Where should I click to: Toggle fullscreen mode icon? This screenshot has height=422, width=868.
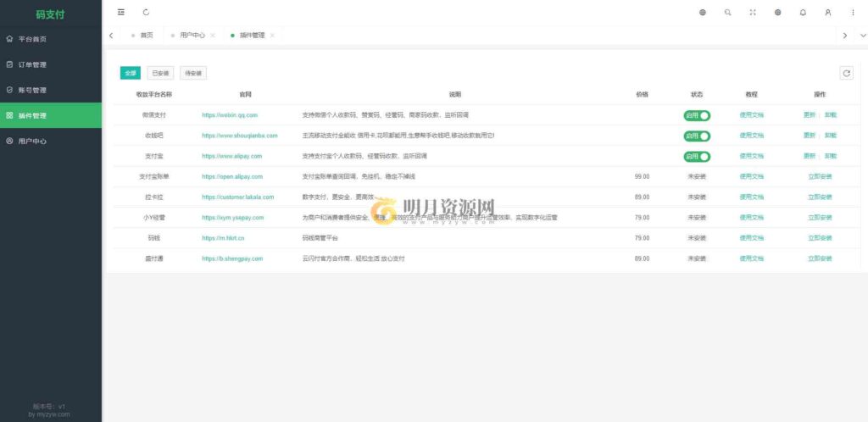point(753,12)
